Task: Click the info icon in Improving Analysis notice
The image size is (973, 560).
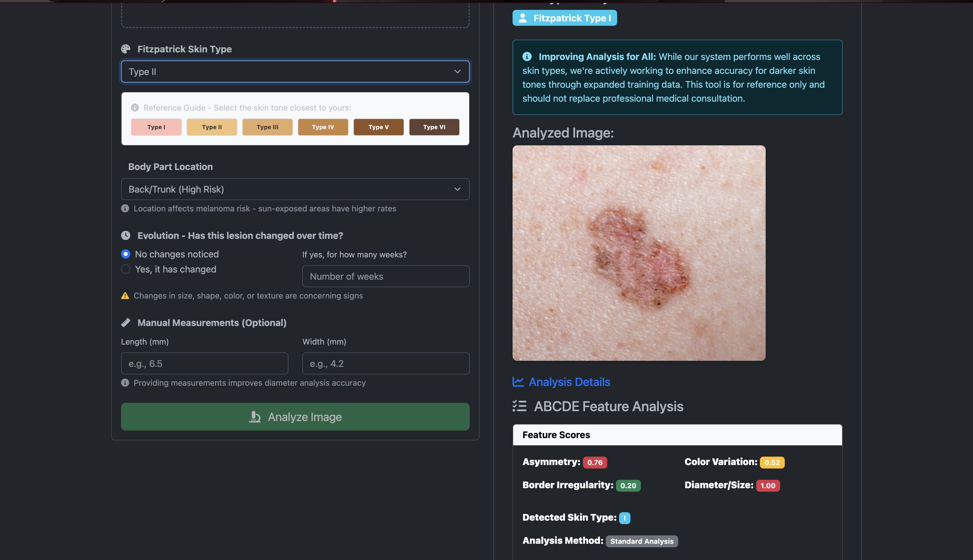Action: point(527,56)
